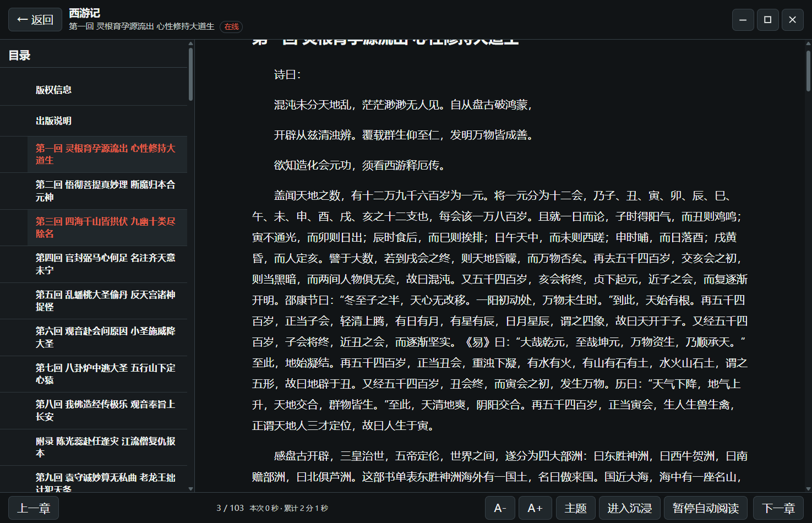Go to next chapter with 下一章
The height and width of the screenshot is (523, 812).
pyautogui.click(x=778, y=508)
